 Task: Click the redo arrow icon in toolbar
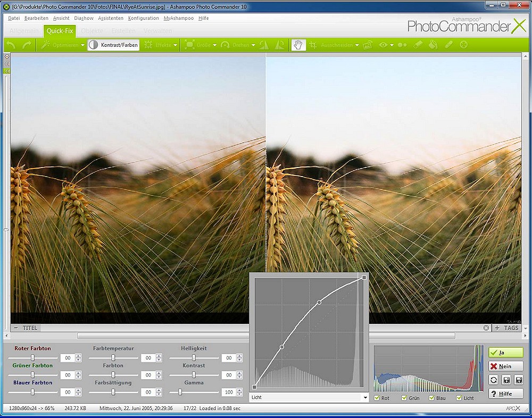27,45
